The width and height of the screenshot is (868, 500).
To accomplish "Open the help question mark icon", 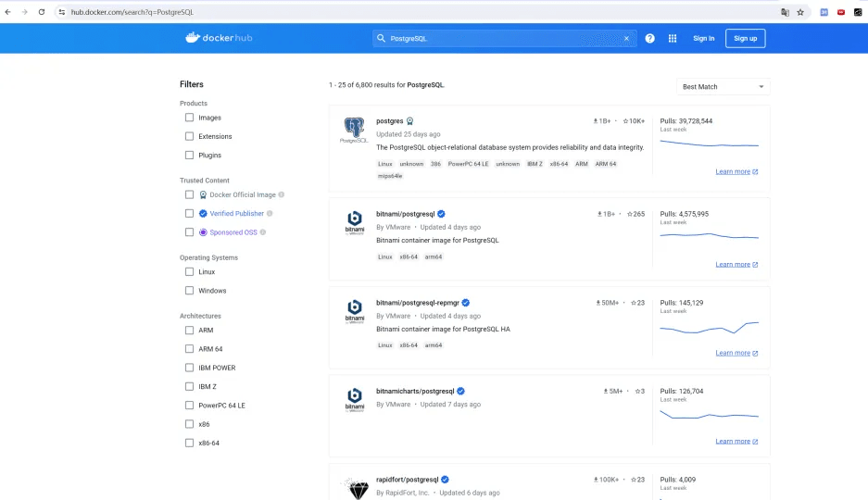I will [x=650, y=38].
